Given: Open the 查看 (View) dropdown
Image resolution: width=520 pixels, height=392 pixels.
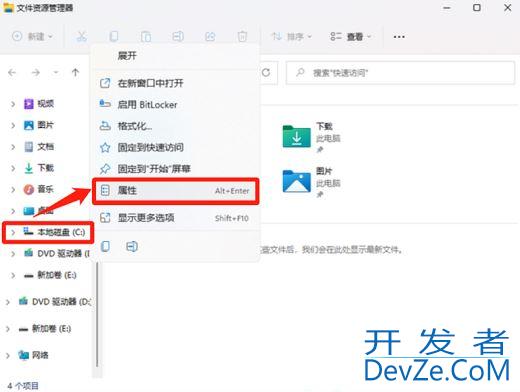Looking at the screenshot, I should [x=350, y=36].
